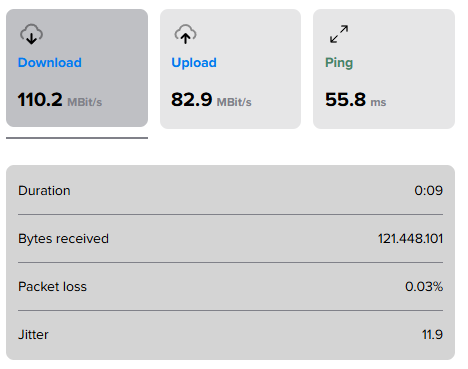Click the 55.8 ms ping value

[x=356, y=100]
